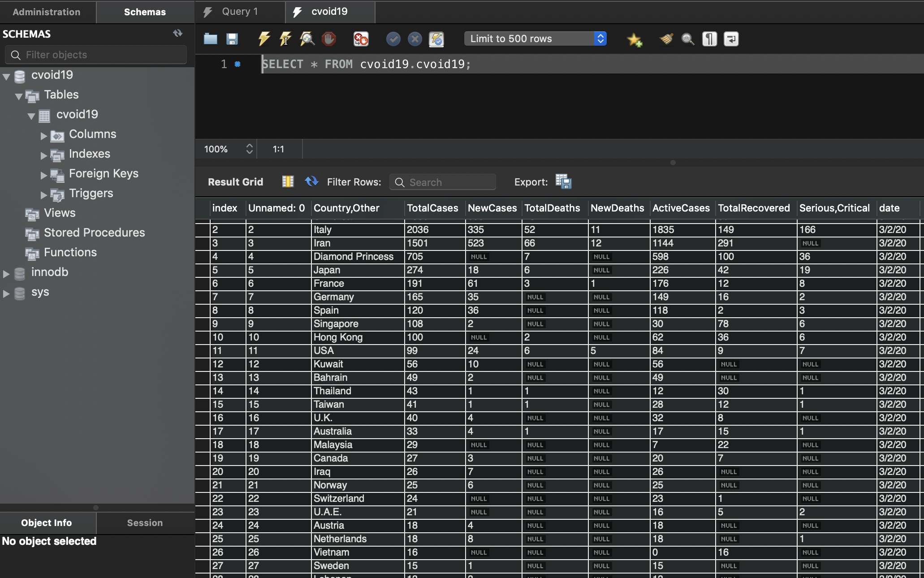Open the Limit to 500 rows dropdown
Screen dimensions: 924x578
point(600,39)
